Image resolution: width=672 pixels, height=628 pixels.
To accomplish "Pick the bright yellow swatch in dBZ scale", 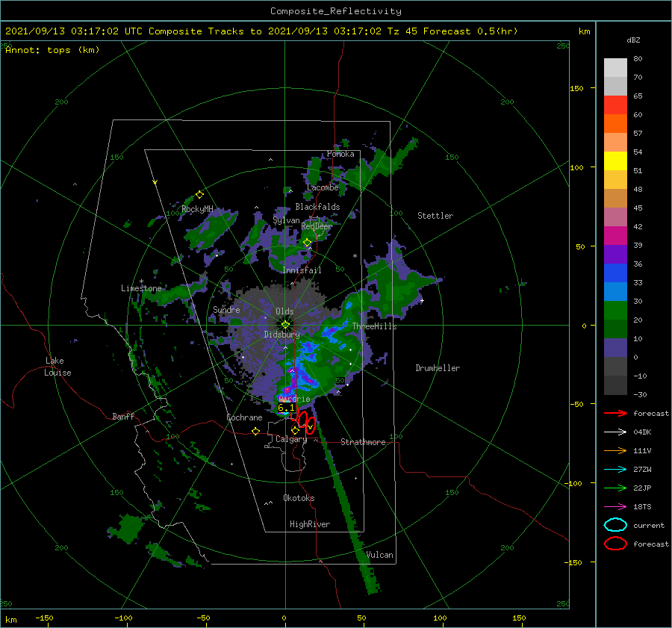I will 615,161.
